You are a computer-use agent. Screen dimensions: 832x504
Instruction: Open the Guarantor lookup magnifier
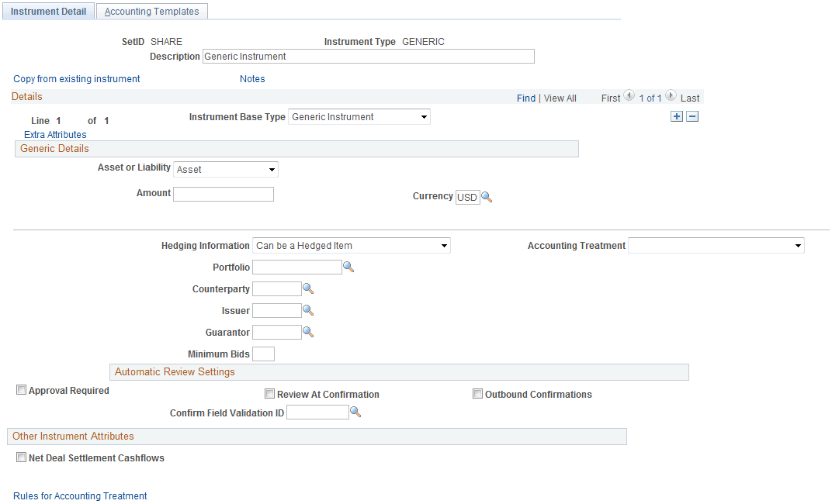(308, 333)
